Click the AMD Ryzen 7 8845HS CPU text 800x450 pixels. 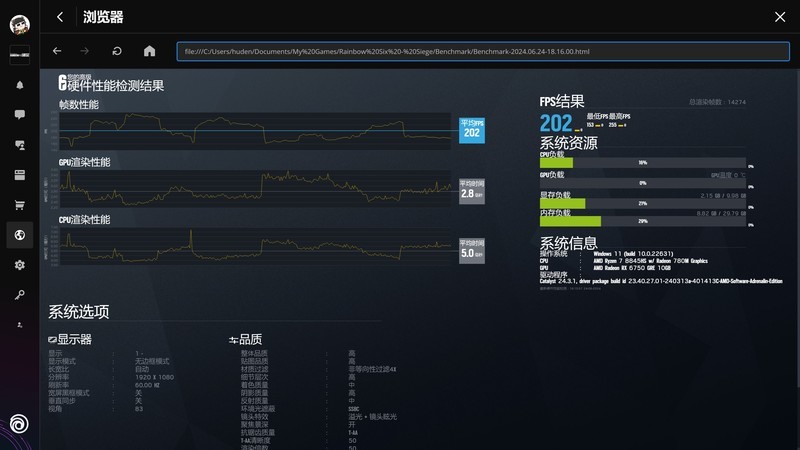(x=651, y=261)
